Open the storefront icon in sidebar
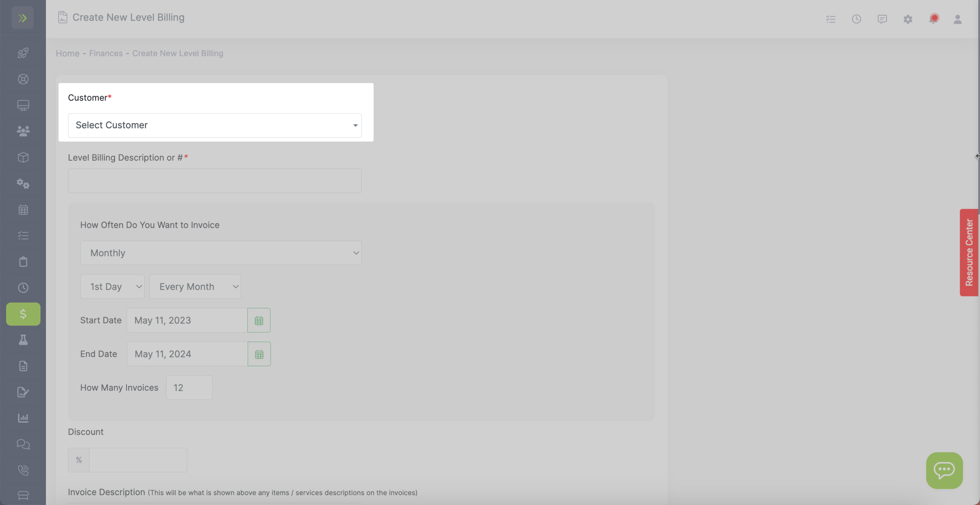The height and width of the screenshot is (505, 980). pyautogui.click(x=23, y=496)
